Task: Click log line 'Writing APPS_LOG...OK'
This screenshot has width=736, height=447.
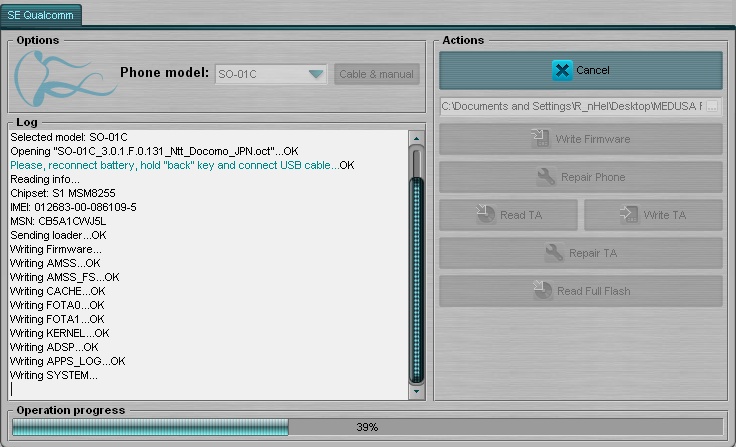Action: (x=68, y=361)
